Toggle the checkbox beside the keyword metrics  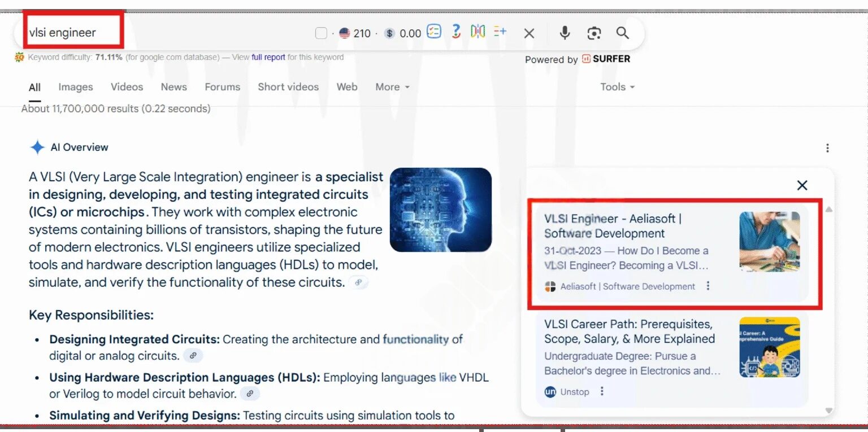click(x=320, y=33)
